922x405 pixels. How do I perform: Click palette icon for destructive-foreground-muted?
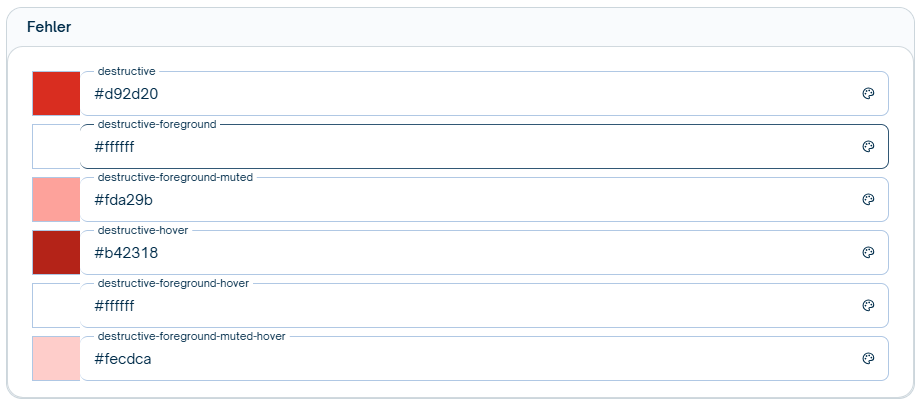(868, 200)
